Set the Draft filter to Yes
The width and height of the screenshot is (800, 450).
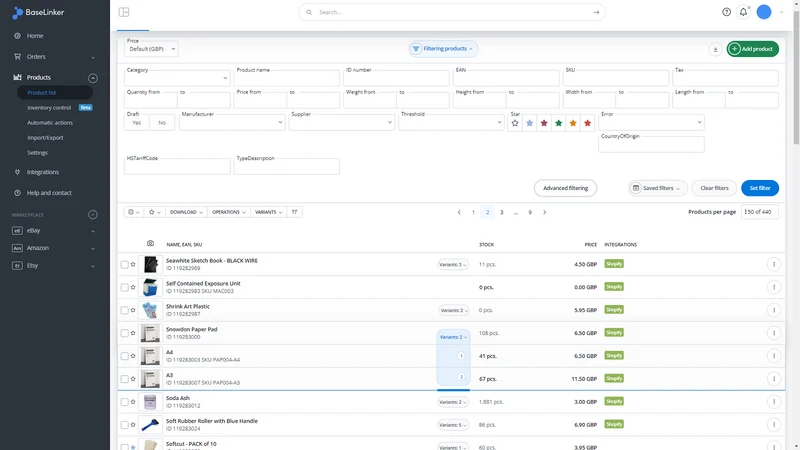tap(137, 122)
